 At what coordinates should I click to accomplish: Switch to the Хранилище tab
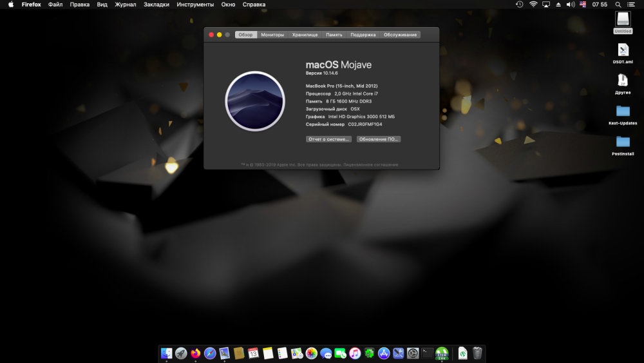click(305, 35)
